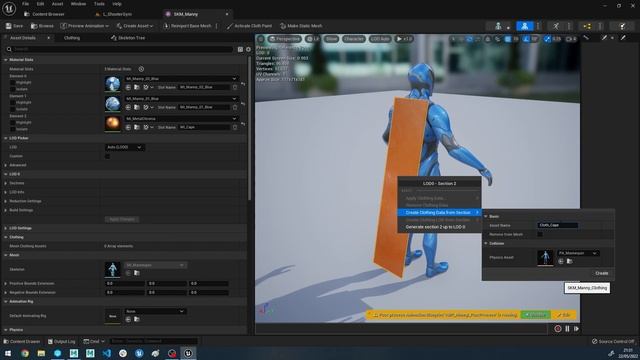Open Element 1 material dropdown
Image resolution: width=640 pixels, height=360 pixels.
(x=181, y=98)
